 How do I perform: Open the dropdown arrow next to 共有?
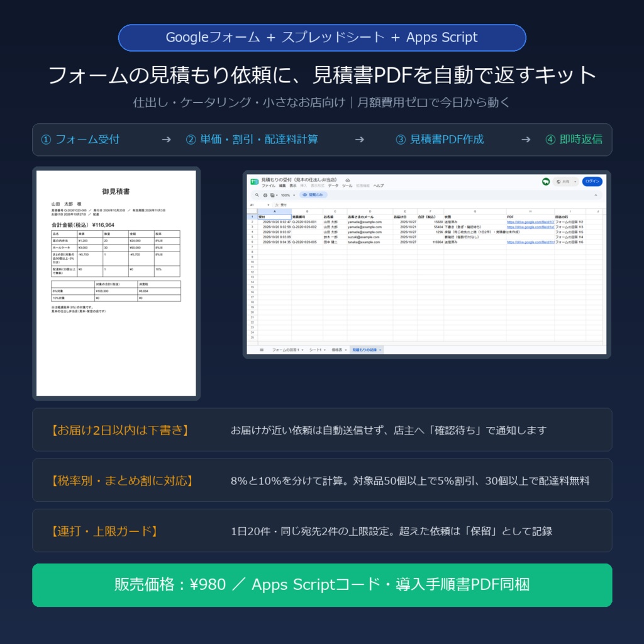tap(575, 182)
